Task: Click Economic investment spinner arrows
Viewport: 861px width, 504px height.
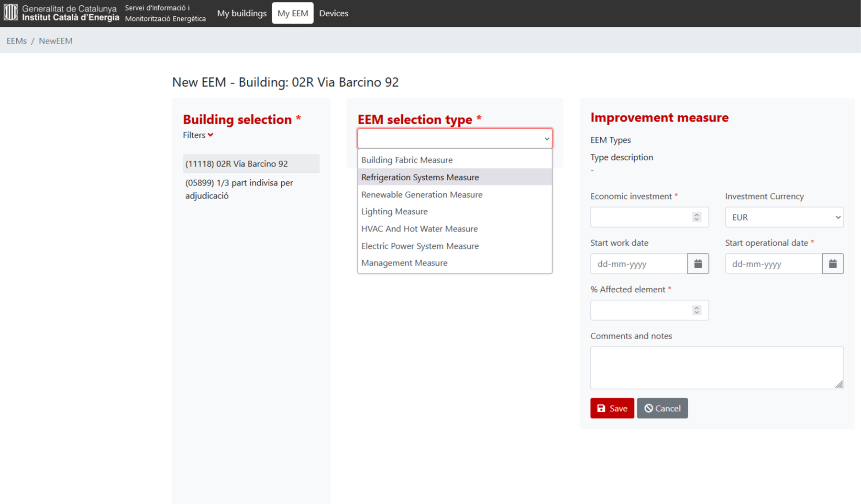Action: 696,217
